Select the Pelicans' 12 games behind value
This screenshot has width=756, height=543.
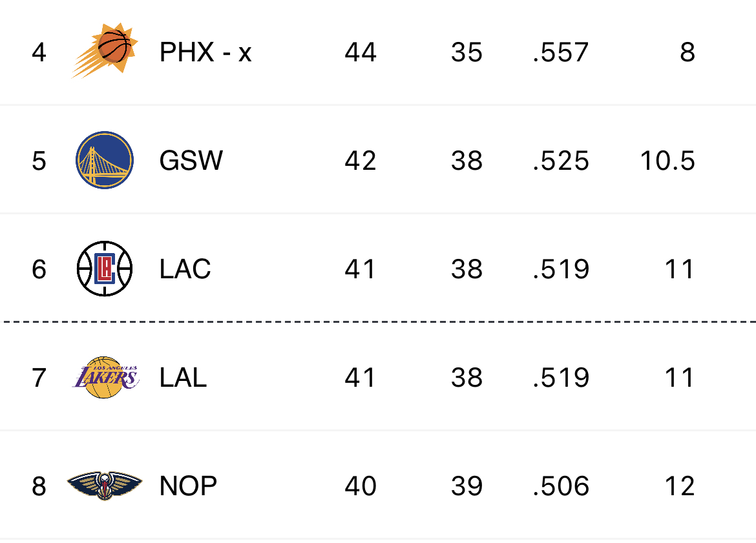coord(680,486)
